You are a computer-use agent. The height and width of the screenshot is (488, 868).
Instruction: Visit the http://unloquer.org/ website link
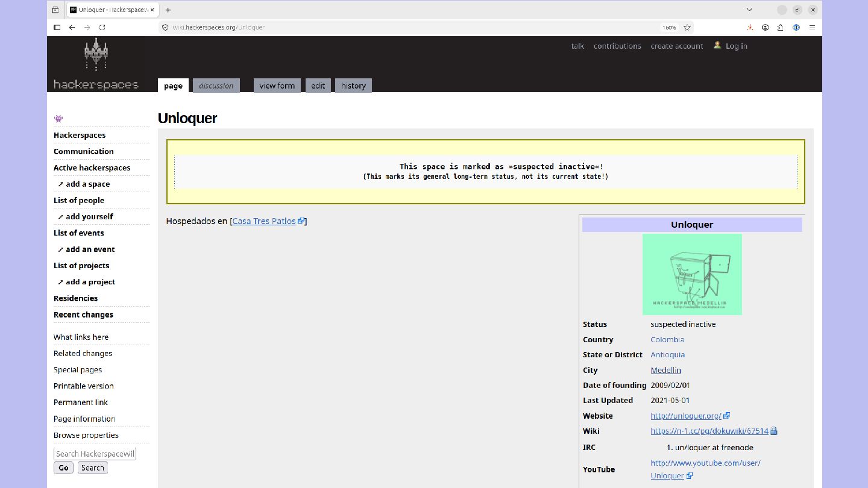coord(686,416)
